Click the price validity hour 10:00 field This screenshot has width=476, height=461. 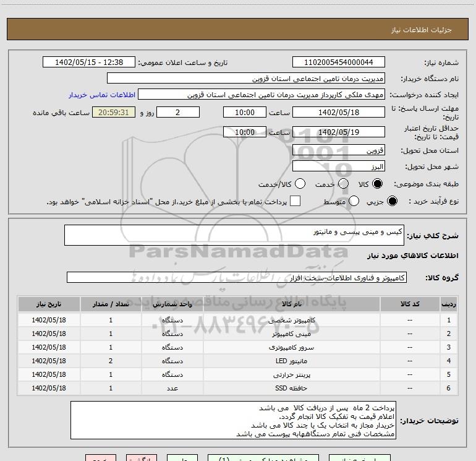pos(245,132)
